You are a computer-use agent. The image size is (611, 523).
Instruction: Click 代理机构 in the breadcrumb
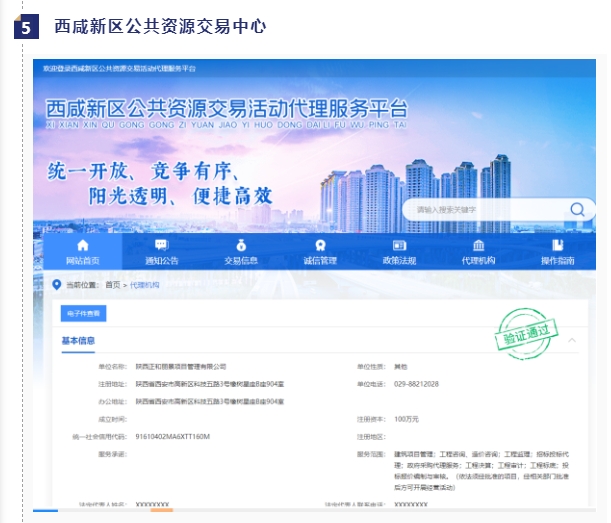tap(145, 285)
